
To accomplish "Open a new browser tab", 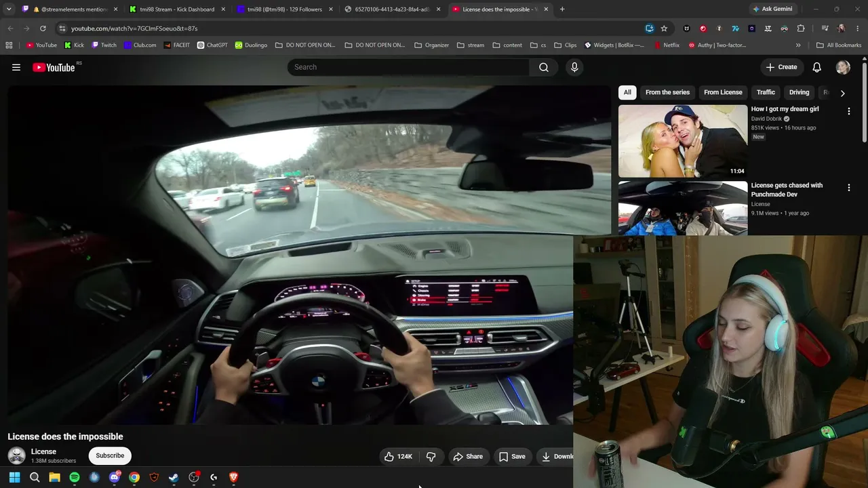I will click(x=562, y=9).
